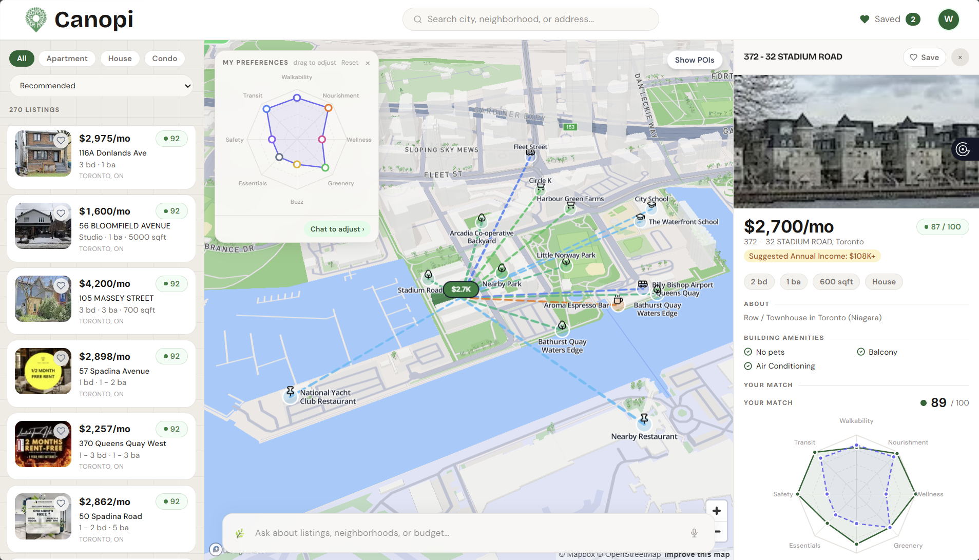Click the "57 Spadina Avenue" address text

[x=114, y=371]
